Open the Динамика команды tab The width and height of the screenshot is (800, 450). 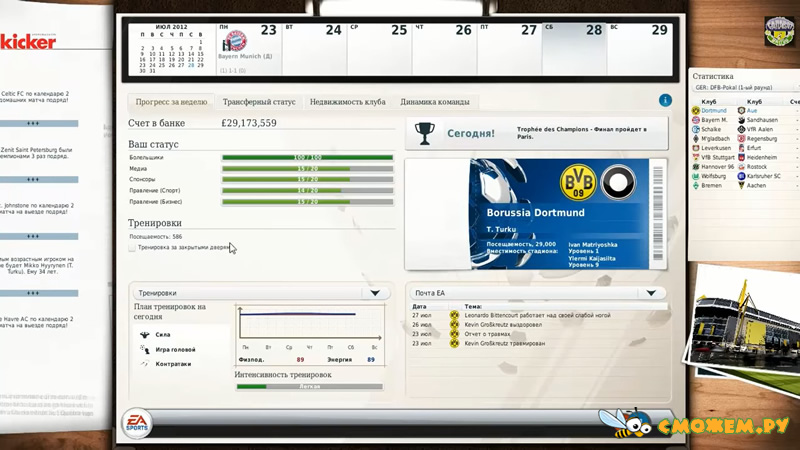[x=435, y=102]
